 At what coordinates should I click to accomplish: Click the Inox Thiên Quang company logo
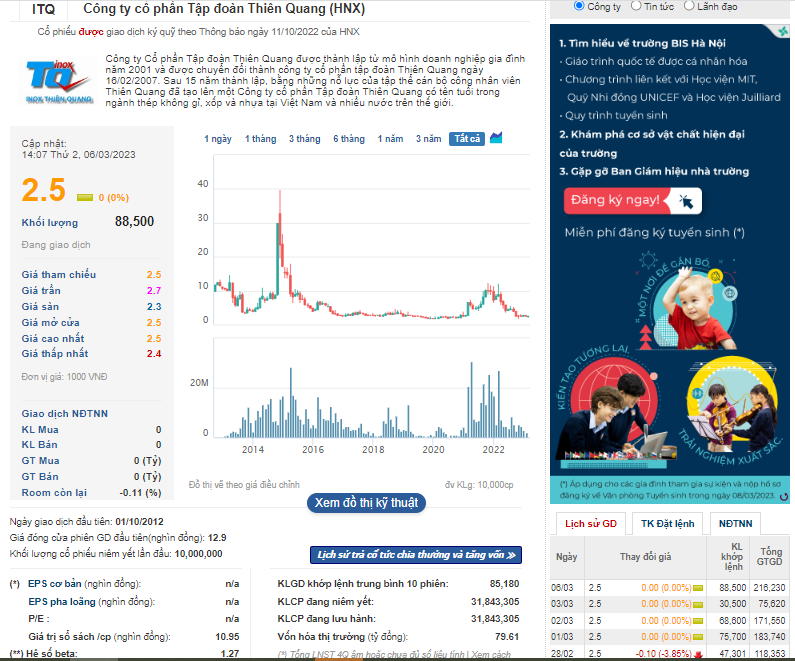[59, 81]
